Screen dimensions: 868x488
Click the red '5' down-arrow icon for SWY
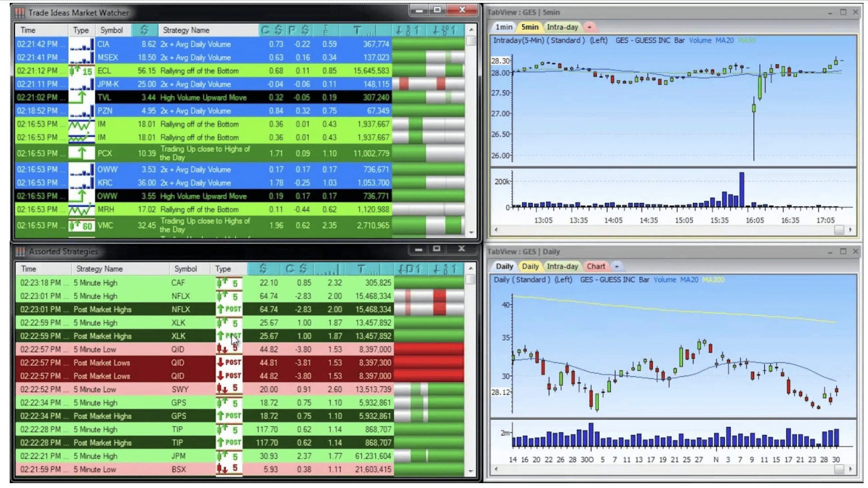229,389
